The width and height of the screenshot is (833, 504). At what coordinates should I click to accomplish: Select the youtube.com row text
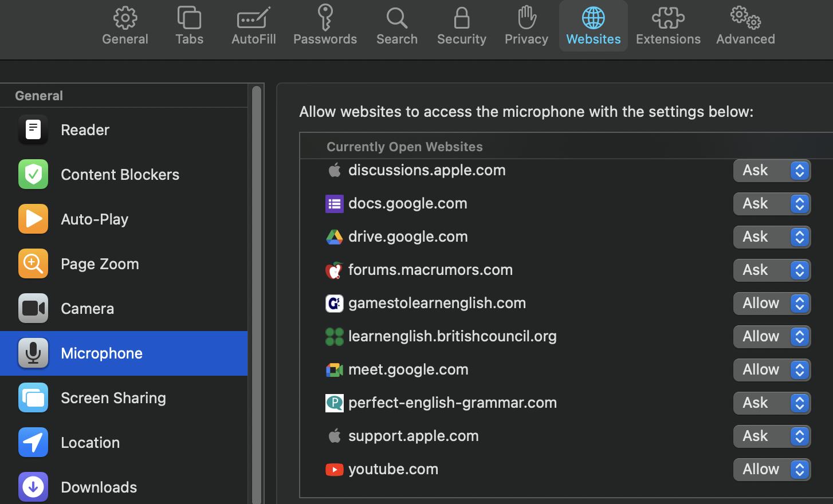(x=393, y=469)
